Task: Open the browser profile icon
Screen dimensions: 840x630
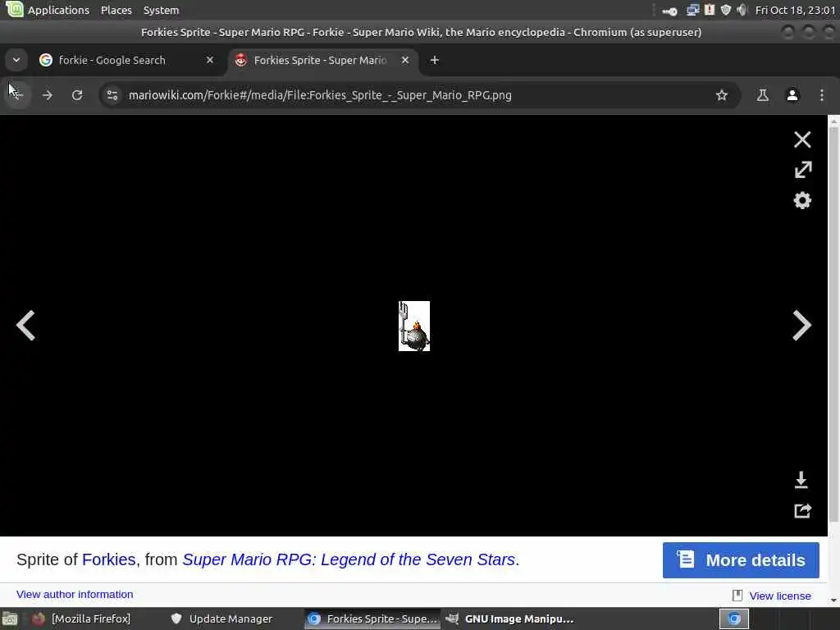Action: [792, 95]
